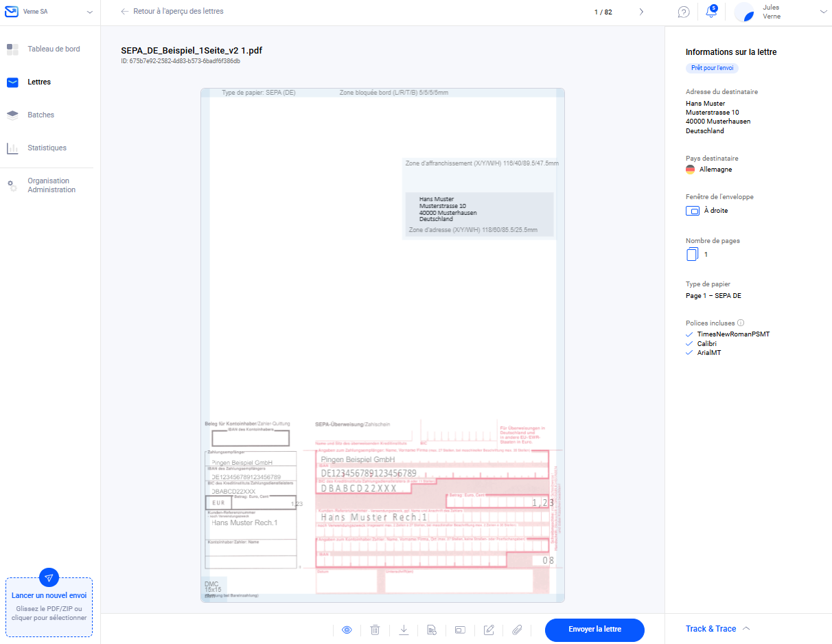832x644 pixels.
Task: Click the Lancer un nouvel envoi dropzone
Action: pyautogui.click(x=49, y=606)
